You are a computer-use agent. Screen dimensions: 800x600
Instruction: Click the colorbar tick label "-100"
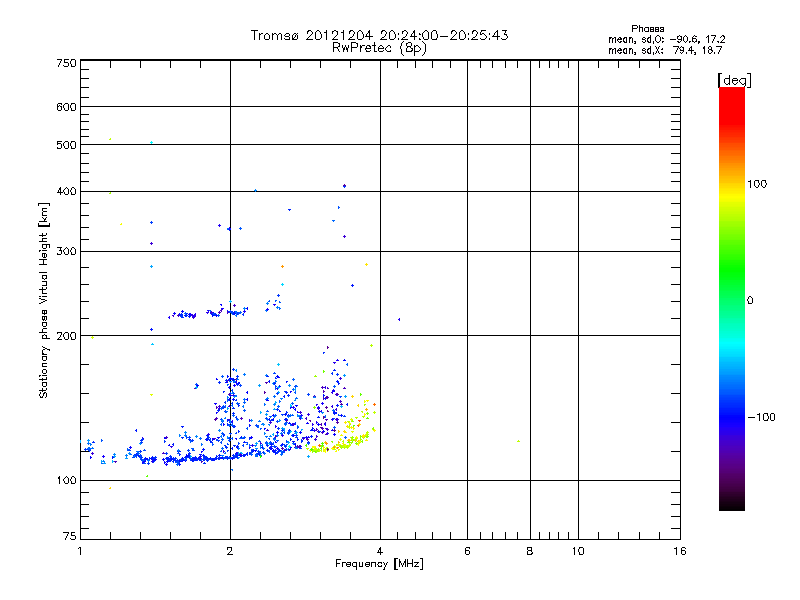point(761,417)
